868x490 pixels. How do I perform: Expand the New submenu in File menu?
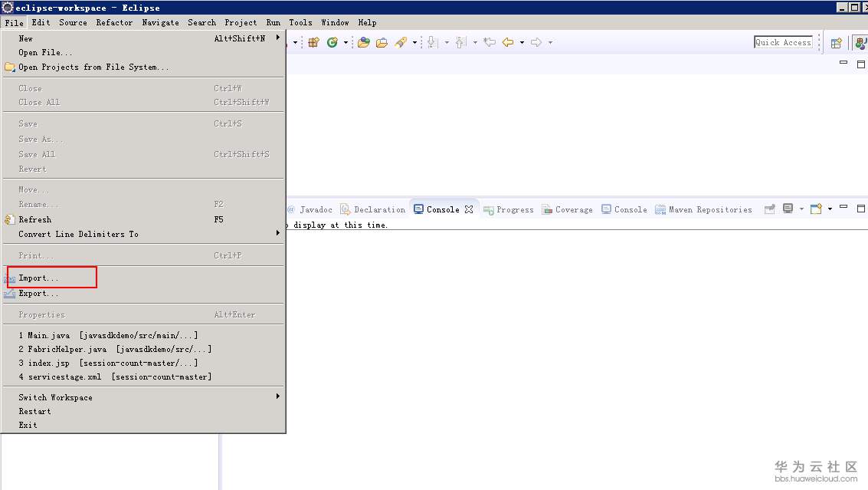tap(143, 38)
